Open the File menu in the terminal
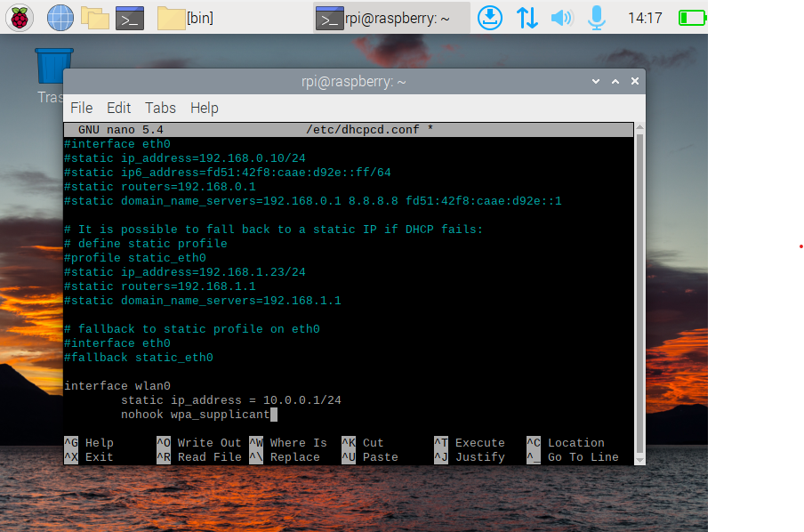This screenshot has height=532, width=804. coord(82,108)
